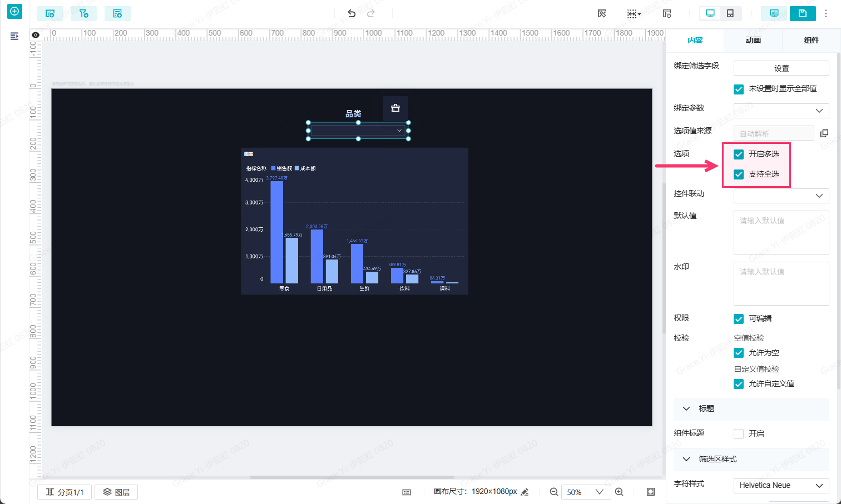Click the 成本额 legend entry in chart
The height and width of the screenshot is (504, 841).
point(305,168)
